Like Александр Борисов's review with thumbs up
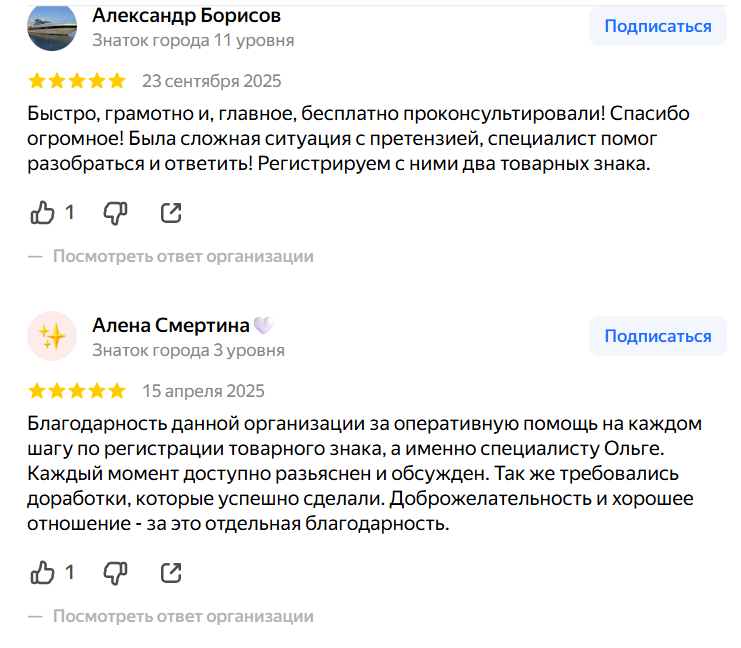Viewport: 741px width, 648px height. point(43,212)
